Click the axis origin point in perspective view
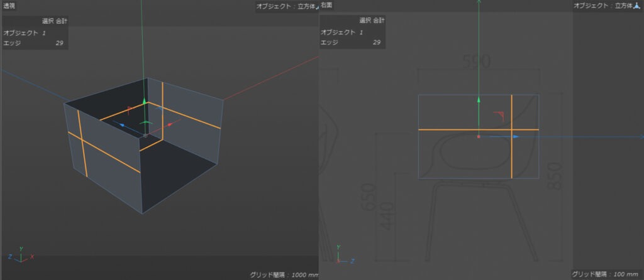Viewport: 644px width, 280px height. click(x=145, y=135)
